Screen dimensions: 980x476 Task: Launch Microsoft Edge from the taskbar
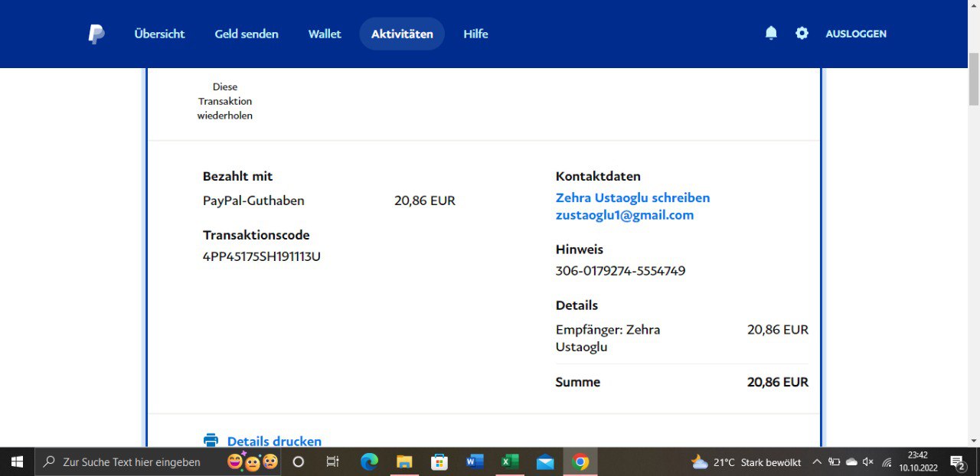[369, 461]
